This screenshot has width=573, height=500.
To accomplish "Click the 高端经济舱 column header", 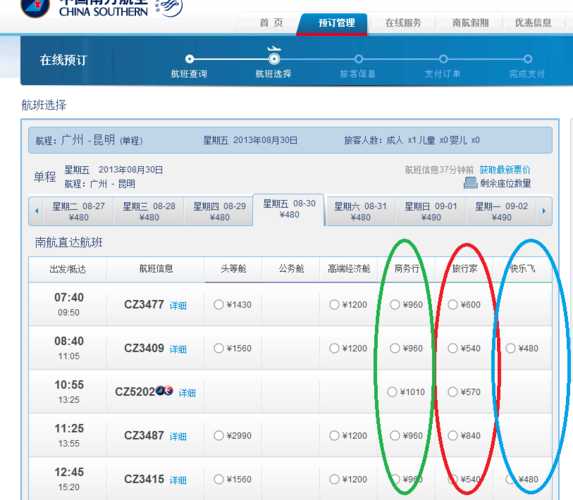I will (x=349, y=269).
